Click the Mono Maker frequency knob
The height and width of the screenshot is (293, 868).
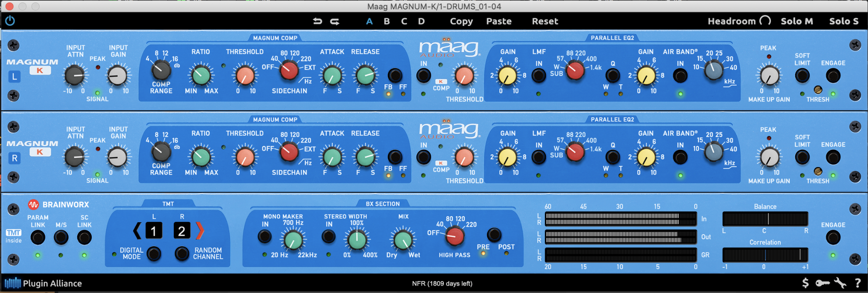(x=293, y=240)
